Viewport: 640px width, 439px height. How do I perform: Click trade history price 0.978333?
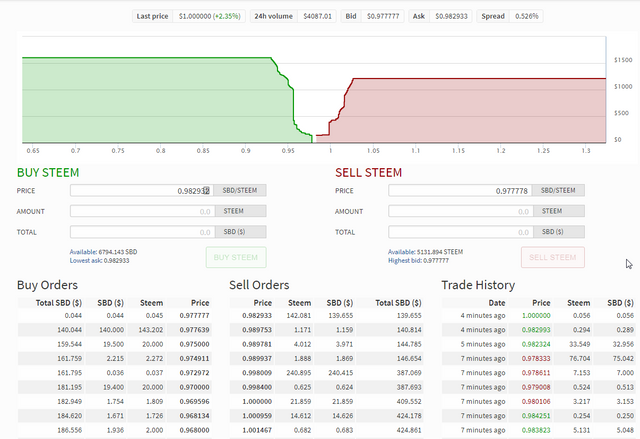pyautogui.click(x=536, y=358)
